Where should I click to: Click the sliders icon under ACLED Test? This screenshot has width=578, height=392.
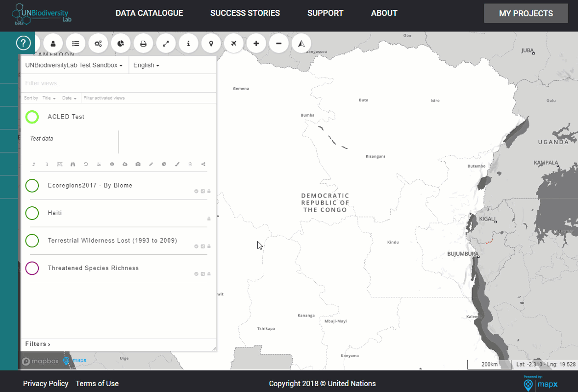pos(99,164)
